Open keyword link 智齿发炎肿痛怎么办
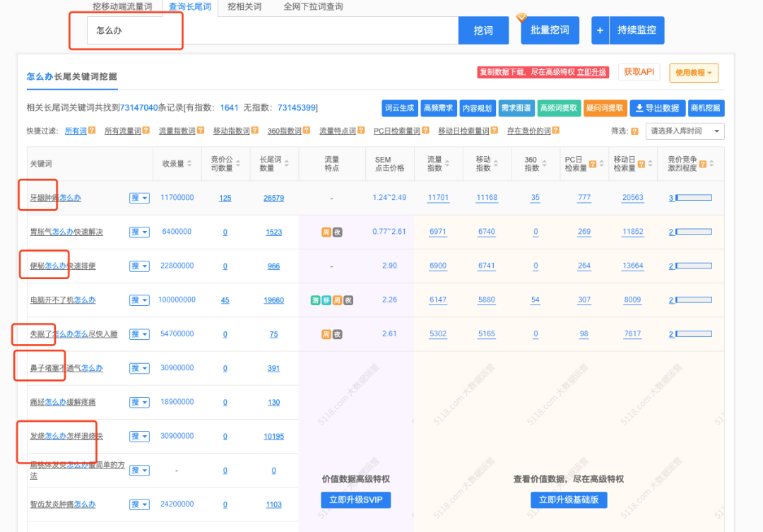This screenshot has height=532, width=763. [63, 504]
